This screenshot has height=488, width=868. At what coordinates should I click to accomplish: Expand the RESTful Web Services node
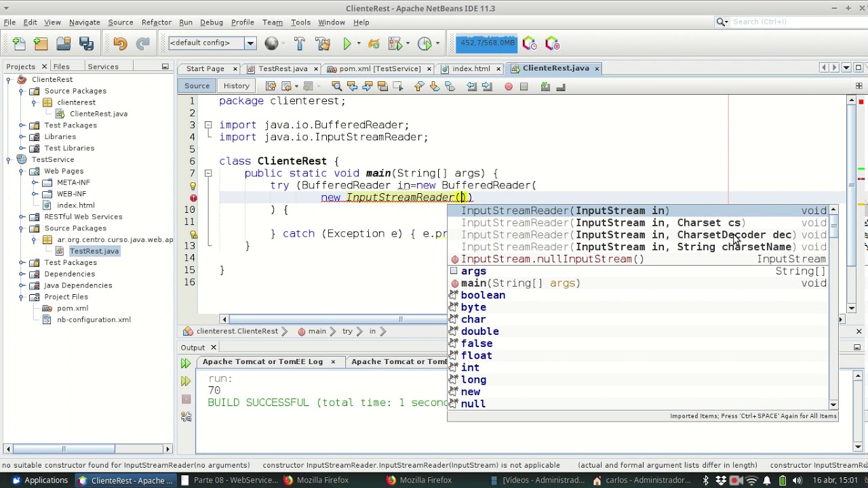click(22, 216)
